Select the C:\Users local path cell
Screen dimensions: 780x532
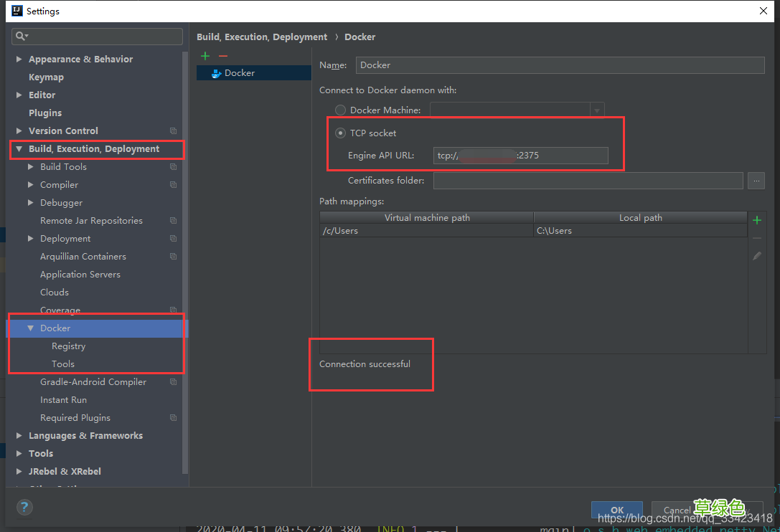tap(641, 231)
